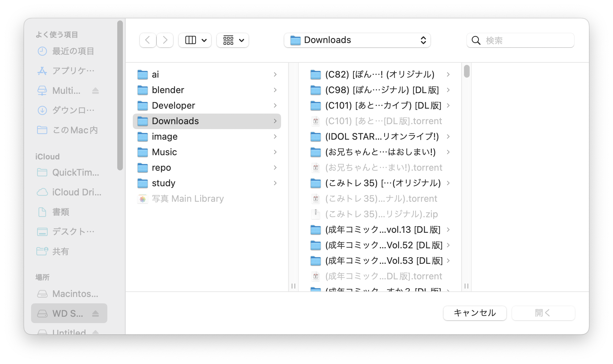Eject the WD S... drive
The height and width of the screenshot is (364, 613).
95,314
